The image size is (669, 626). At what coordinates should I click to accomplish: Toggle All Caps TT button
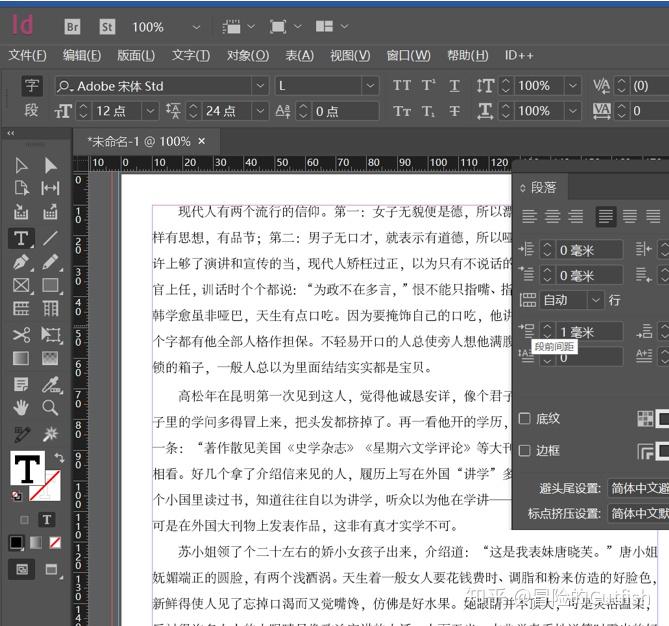(x=402, y=85)
